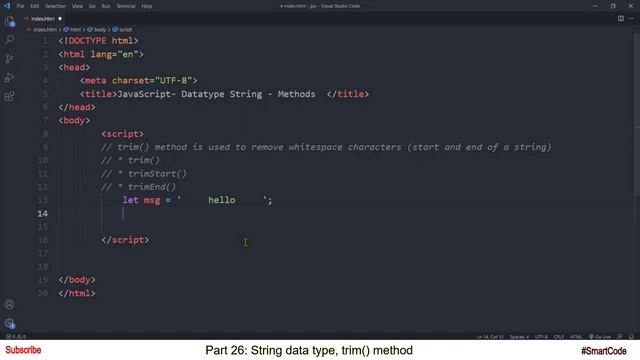The height and width of the screenshot is (360, 640).
Task: Click the Split Editor icon
Action: tap(620, 18)
